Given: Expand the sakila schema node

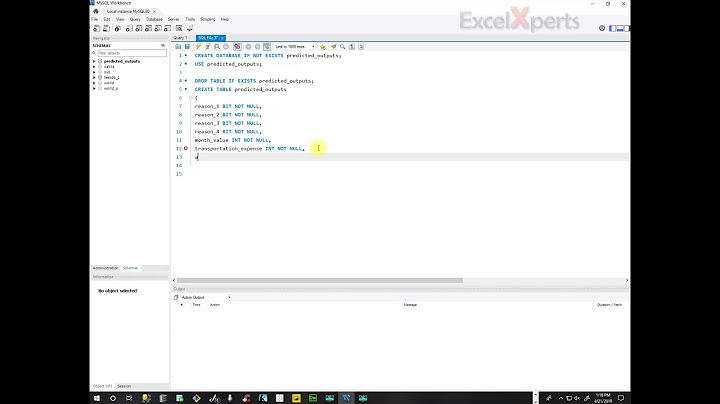Looking at the screenshot, I should pyautogui.click(x=94, y=67).
